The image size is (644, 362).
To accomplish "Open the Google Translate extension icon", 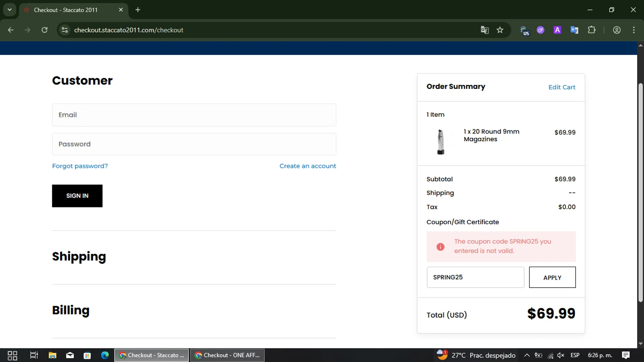I will pos(574,30).
